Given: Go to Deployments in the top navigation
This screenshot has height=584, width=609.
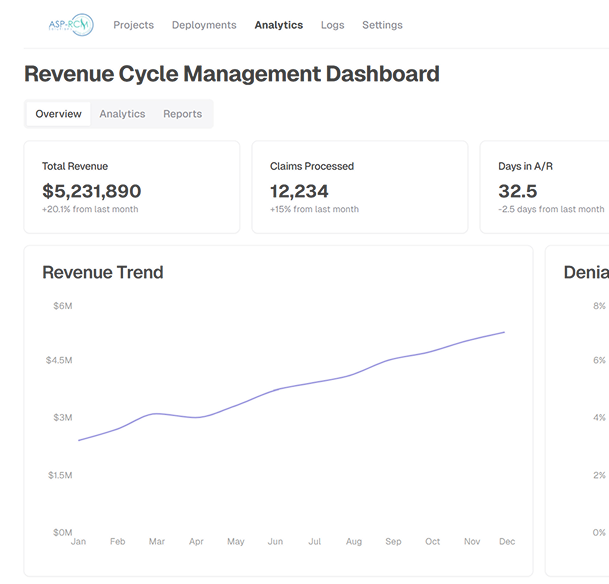Looking at the screenshot, I should coord(204,25).
